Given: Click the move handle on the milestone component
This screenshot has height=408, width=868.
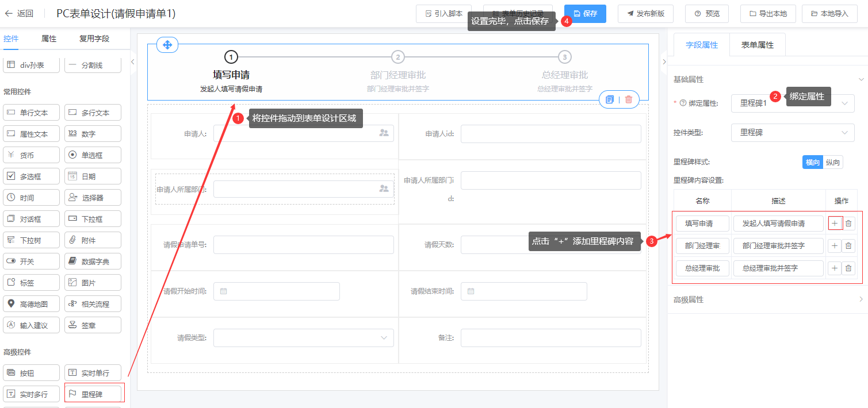Looking at the screenshot, I should click(x=167, y=45).
